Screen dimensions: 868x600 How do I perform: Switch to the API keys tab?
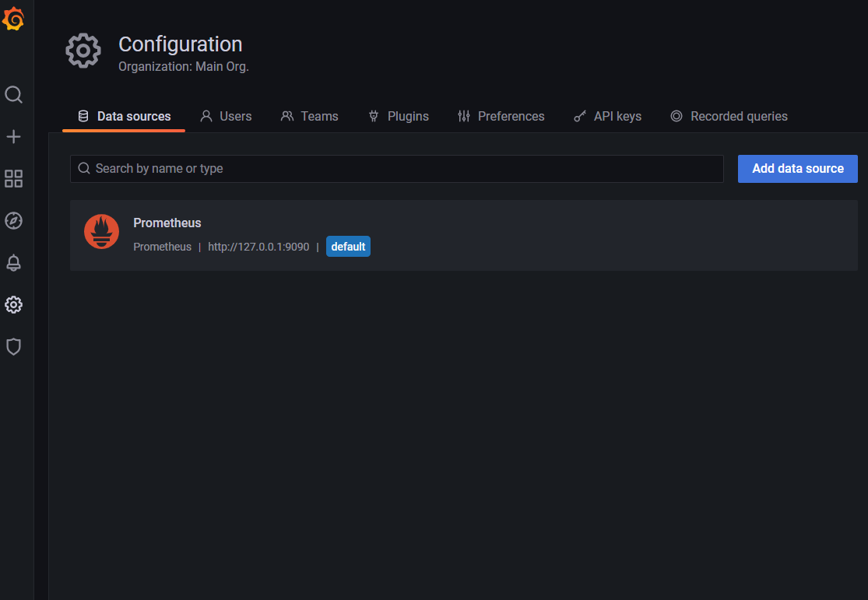point(608,116)
